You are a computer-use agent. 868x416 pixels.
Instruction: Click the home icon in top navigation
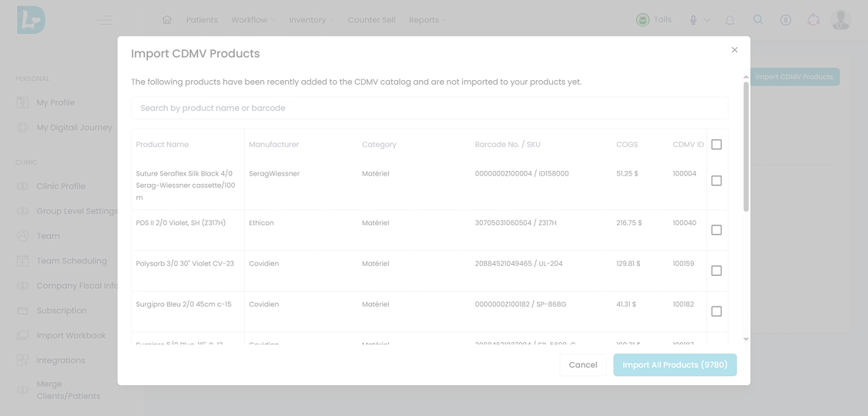(x=167, y=20)
